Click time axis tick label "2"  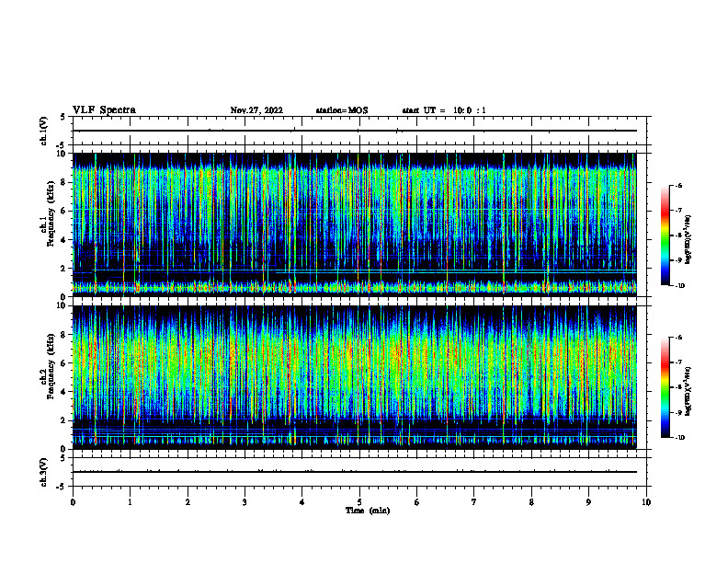pyautogui.click(x=188, y=502)
